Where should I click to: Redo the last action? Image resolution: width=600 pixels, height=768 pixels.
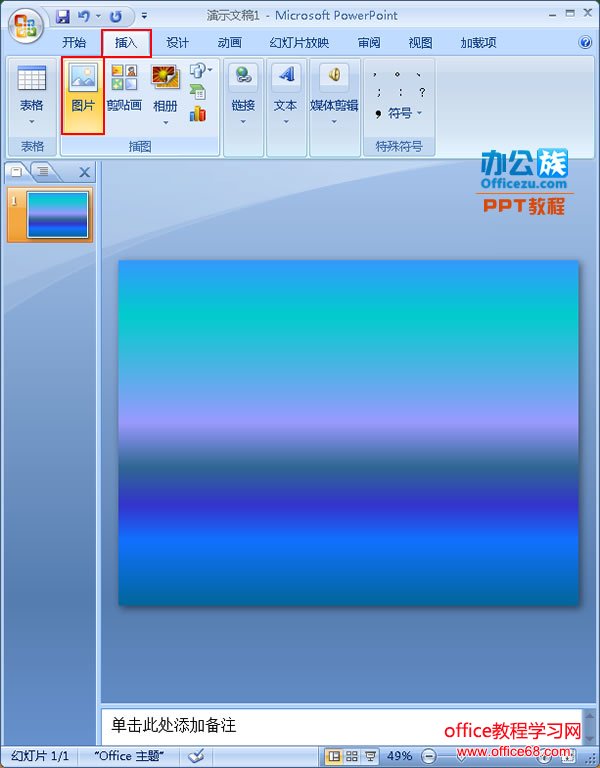[x=116, y=17]
